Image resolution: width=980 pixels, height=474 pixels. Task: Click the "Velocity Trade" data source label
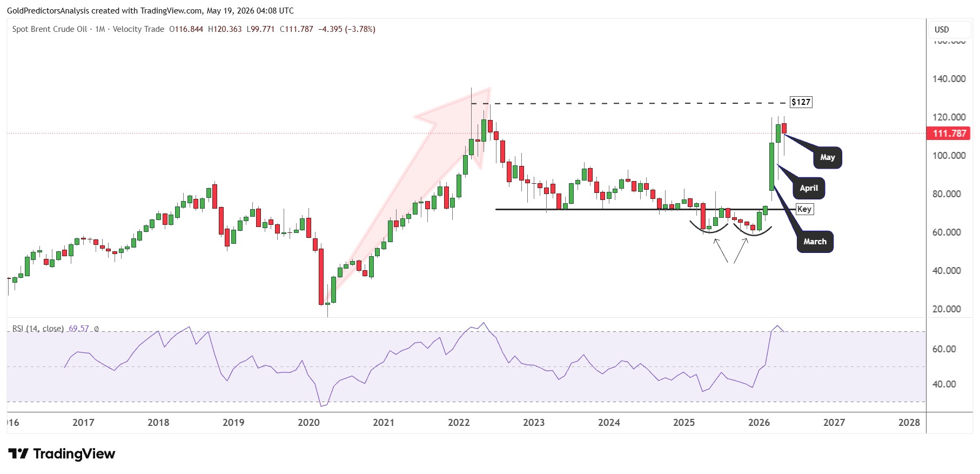coord(138,29)
